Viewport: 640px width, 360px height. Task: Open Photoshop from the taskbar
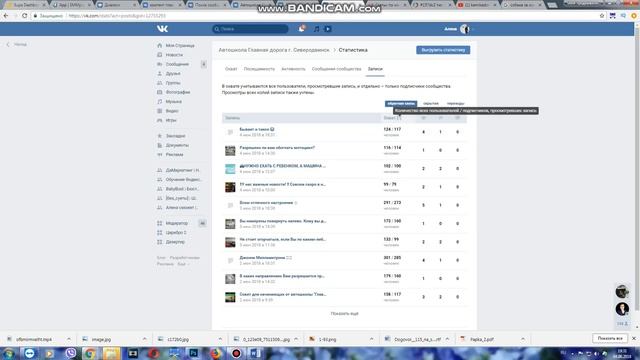pyautogui.click(x=194, y=353)
